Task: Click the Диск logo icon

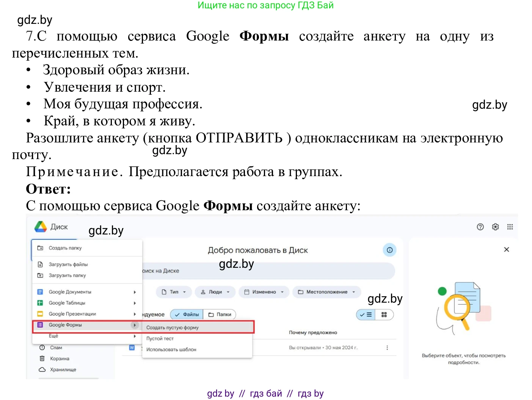Action: [x=40, y=226]
